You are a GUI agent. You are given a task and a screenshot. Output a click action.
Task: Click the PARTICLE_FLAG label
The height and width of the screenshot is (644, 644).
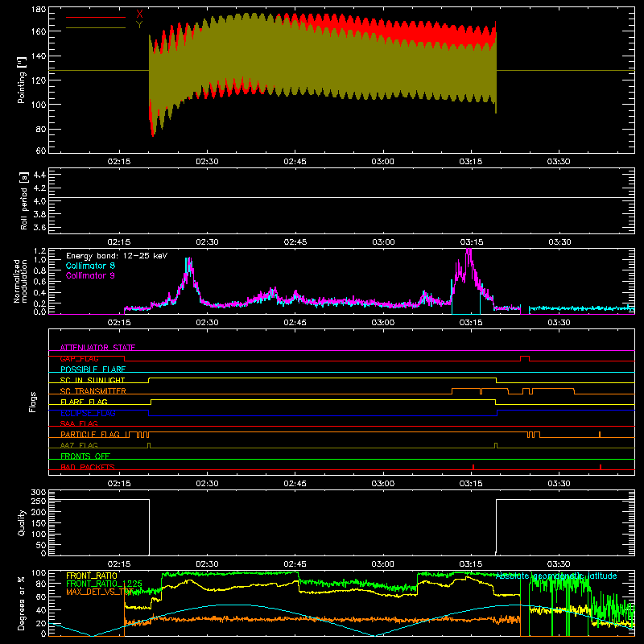[90, 435]
